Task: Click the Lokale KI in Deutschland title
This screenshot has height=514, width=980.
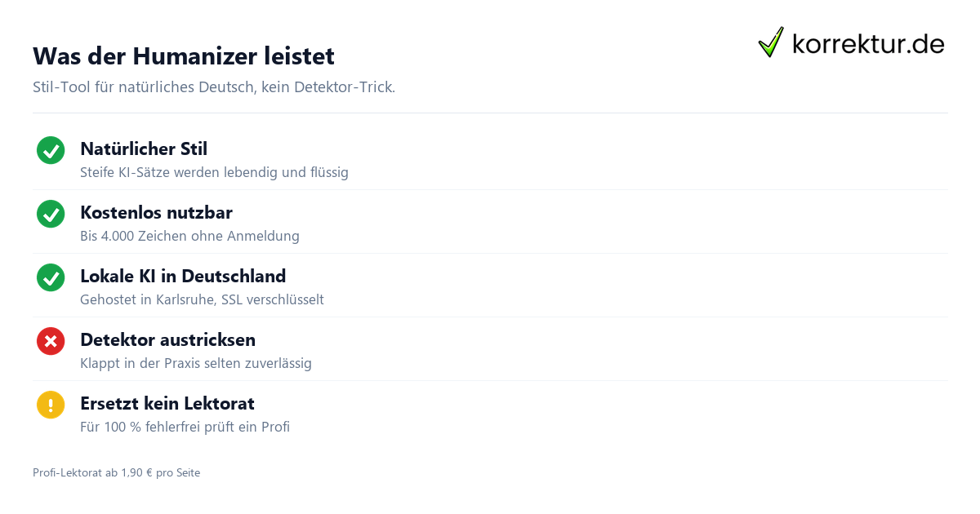Action: pyautogui.click(x=183, y=277)
